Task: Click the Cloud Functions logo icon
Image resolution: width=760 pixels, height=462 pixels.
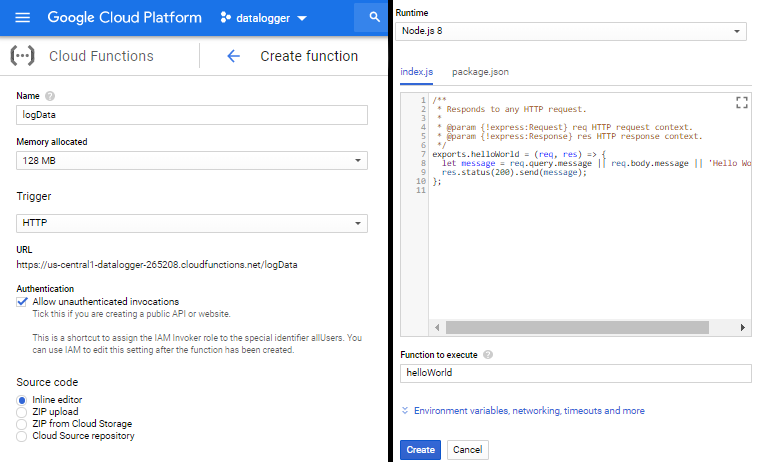Action: coord(22,56)
